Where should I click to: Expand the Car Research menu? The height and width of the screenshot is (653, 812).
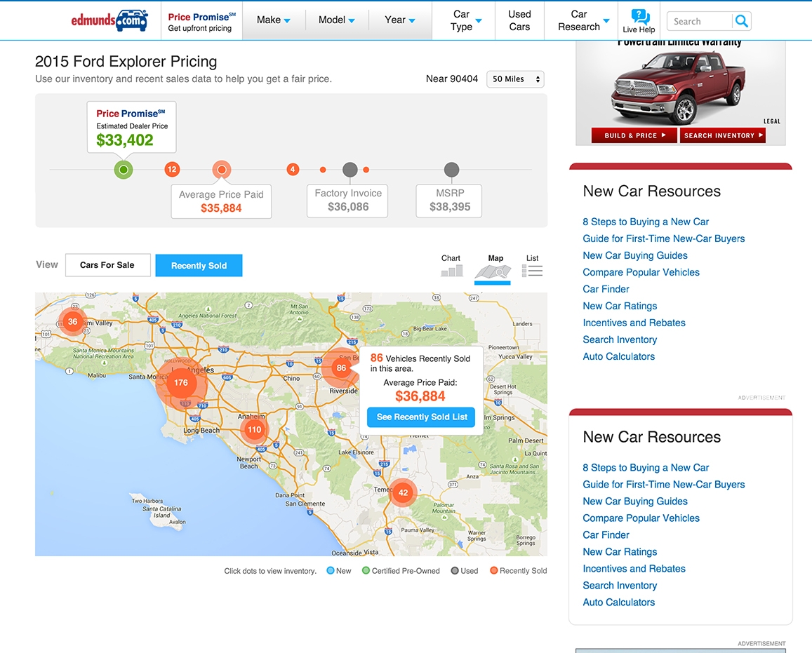click(583, 21)
